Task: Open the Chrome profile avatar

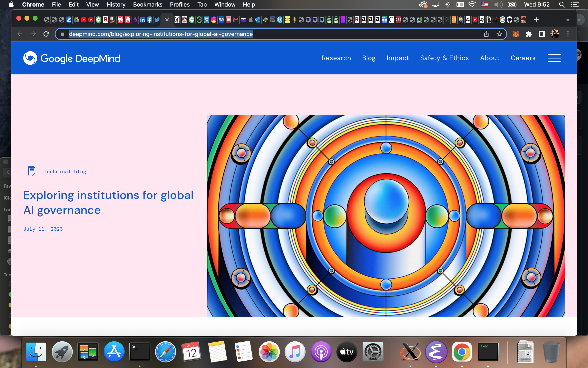Action: [x=555, y=34]
